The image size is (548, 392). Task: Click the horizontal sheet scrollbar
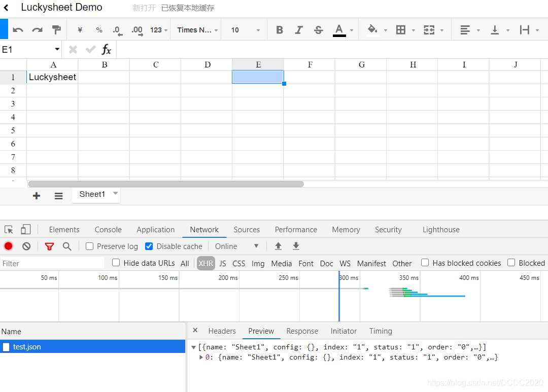(166, 184)
